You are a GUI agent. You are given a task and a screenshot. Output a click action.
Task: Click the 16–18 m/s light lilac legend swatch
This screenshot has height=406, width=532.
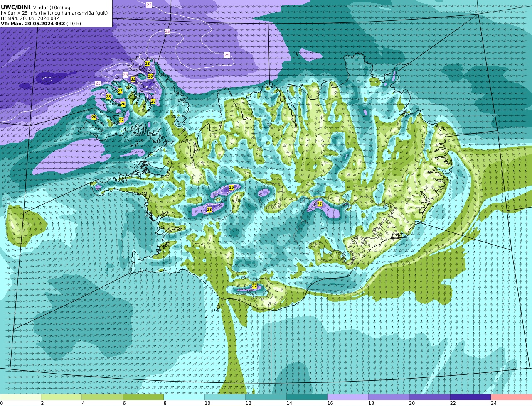(348, 397)
